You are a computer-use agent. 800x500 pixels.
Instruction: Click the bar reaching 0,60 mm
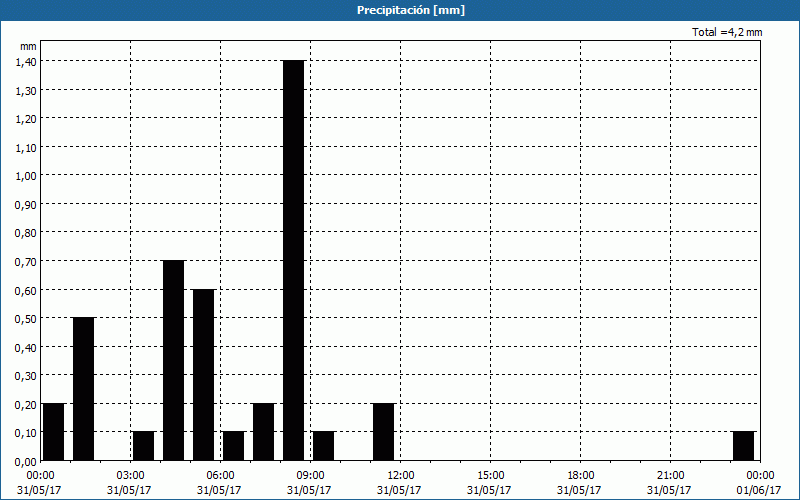(x=204, y=374)
